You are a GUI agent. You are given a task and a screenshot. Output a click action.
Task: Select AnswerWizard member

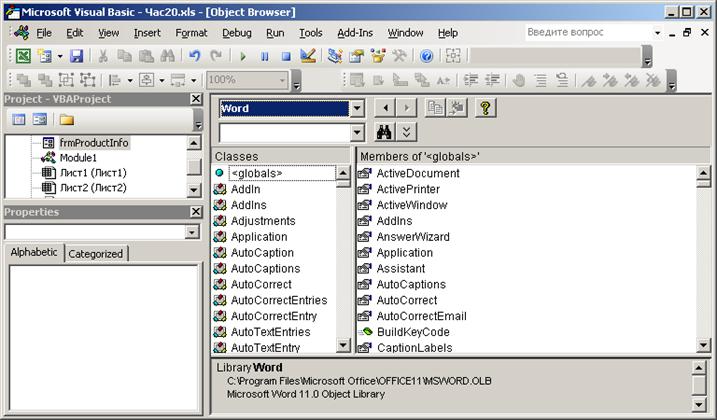413,237
